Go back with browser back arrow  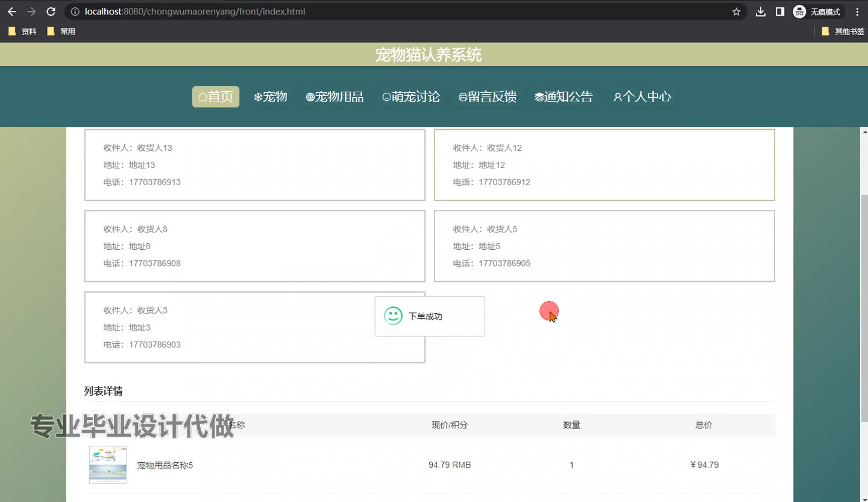tap(12, 11)
